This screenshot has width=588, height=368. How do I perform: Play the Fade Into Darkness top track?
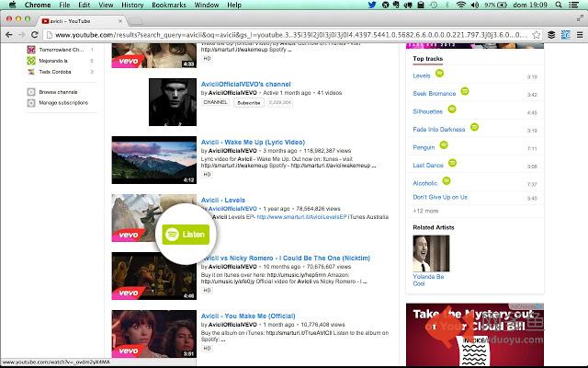(x=439, y=129)
